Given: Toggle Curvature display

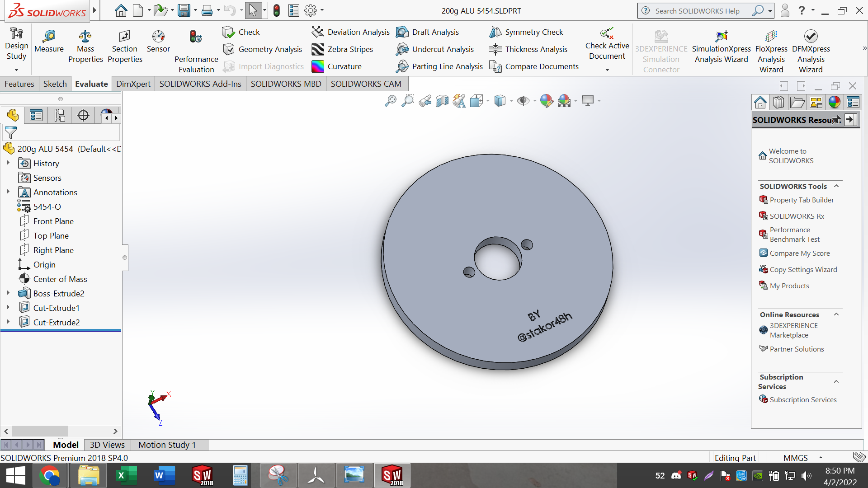Looking at the screenshot, I should 337,66.
